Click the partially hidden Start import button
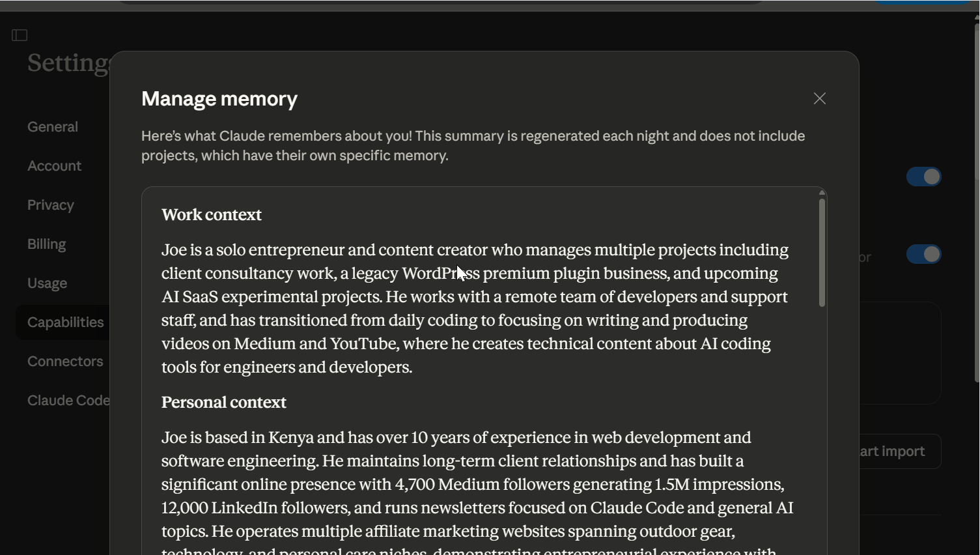This screenshot has width=980, height=555. [x=899, y=451]
